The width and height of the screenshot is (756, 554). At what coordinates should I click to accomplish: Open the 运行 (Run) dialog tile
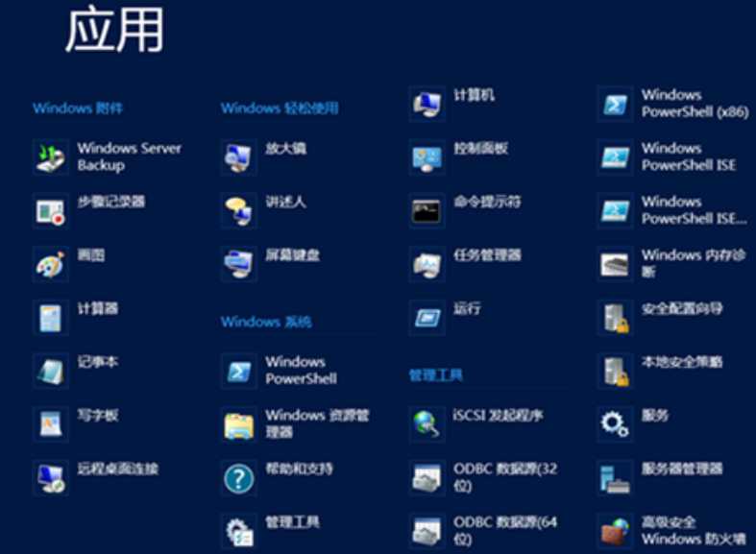tap(446, 318)
